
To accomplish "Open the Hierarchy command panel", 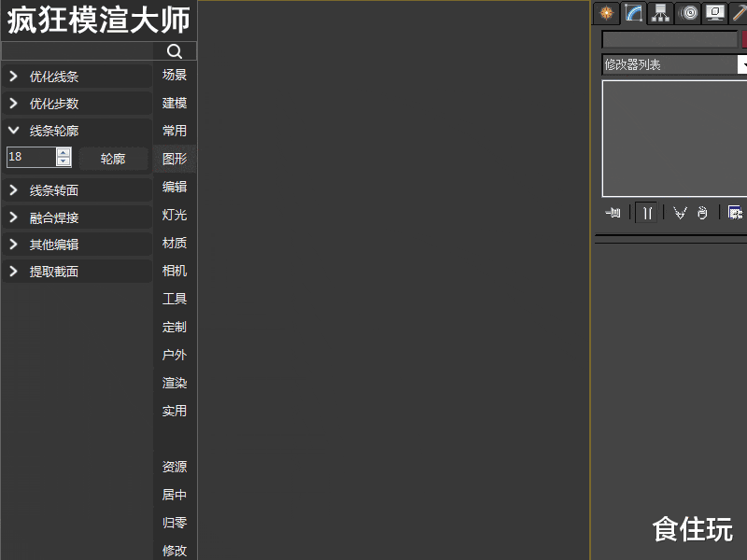I will pyautogui.click(x=659, y=13).
